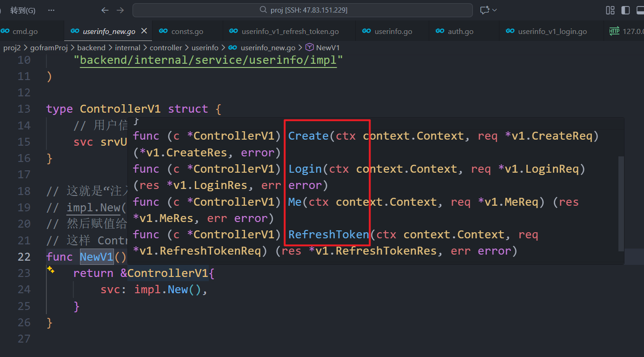
Task: Select proj2 in the breadcrumb
Action: 12,47
